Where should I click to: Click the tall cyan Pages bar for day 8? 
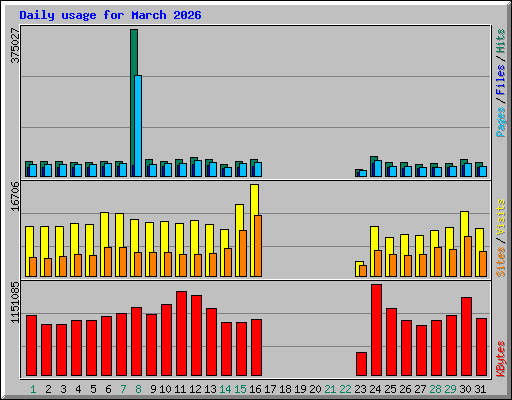pos(138,126)
